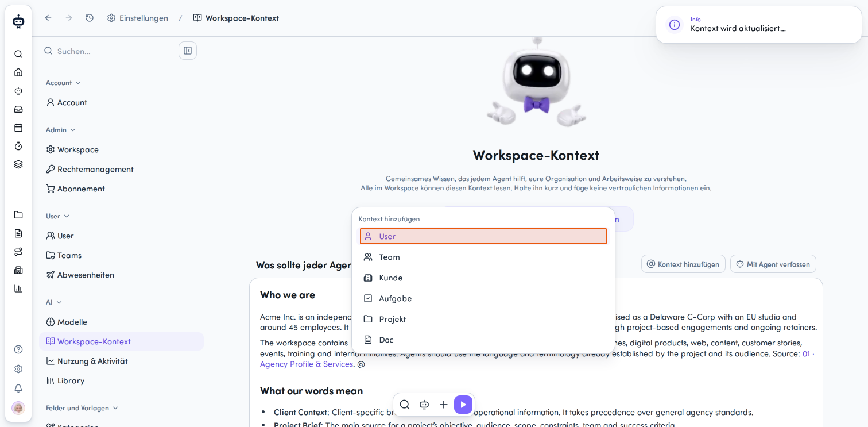Click Kontext hinzufügen button
The height and width of the screenshot is (427, 868).
tap(683, 264)
